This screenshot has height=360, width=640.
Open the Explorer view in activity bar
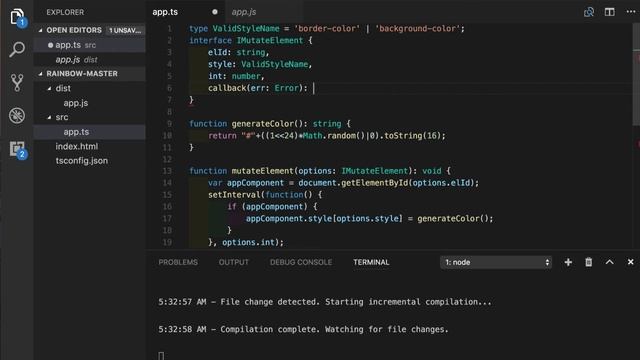17,17
